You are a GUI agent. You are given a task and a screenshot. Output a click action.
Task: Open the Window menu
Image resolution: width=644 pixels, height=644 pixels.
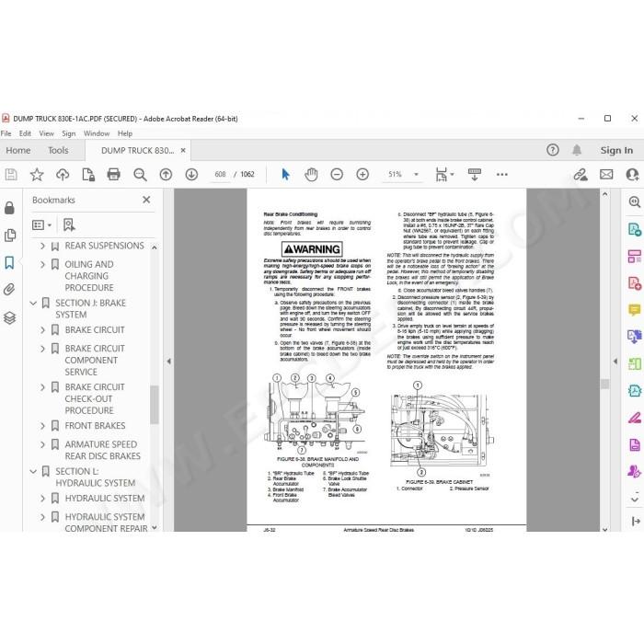click(97, 133)
